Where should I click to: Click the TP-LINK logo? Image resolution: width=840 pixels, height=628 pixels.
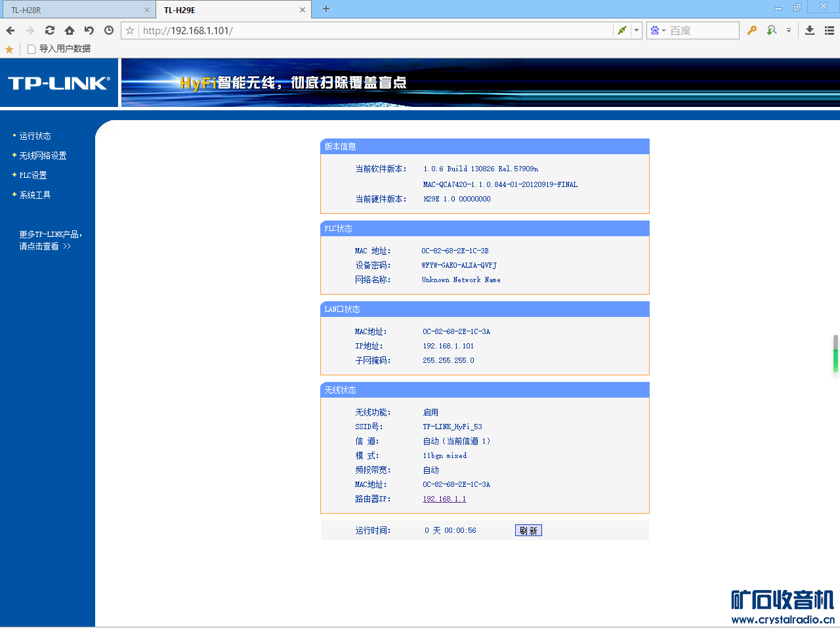pyautogui.click(x=58, y=83)
